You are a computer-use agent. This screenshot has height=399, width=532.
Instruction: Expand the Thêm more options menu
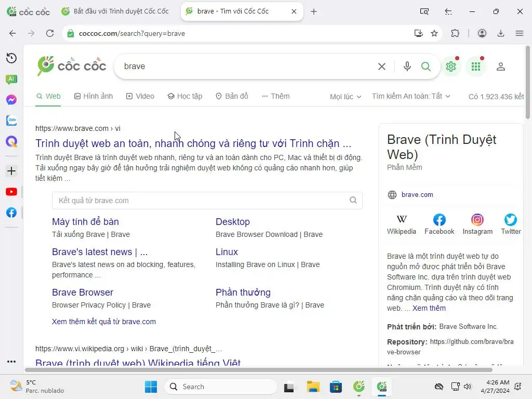(x=276, y=96)
